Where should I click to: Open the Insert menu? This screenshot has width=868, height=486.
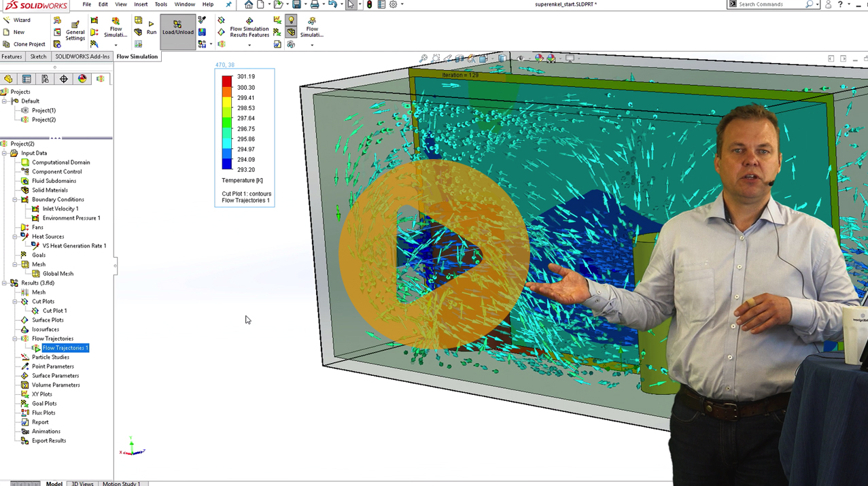tap(141, 5)
